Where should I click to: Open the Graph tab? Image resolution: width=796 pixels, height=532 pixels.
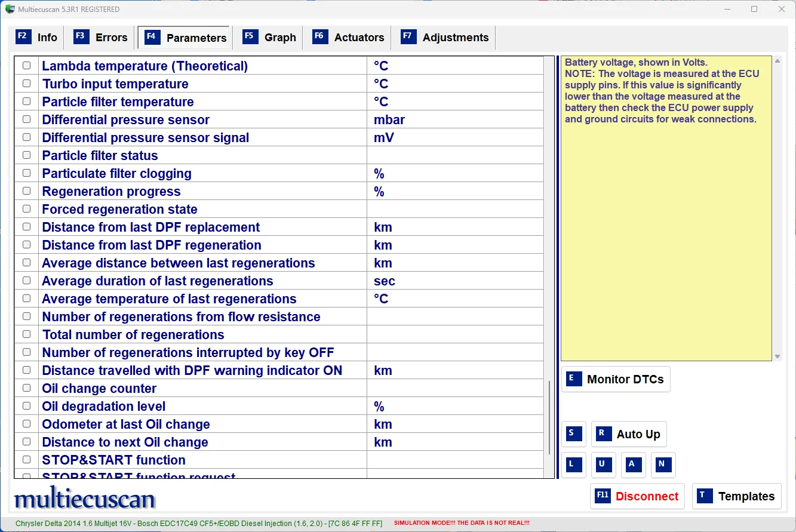[x=269, y=37]
